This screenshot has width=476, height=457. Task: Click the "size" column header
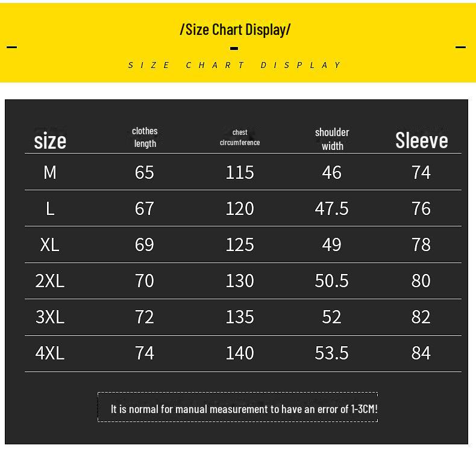50,141
